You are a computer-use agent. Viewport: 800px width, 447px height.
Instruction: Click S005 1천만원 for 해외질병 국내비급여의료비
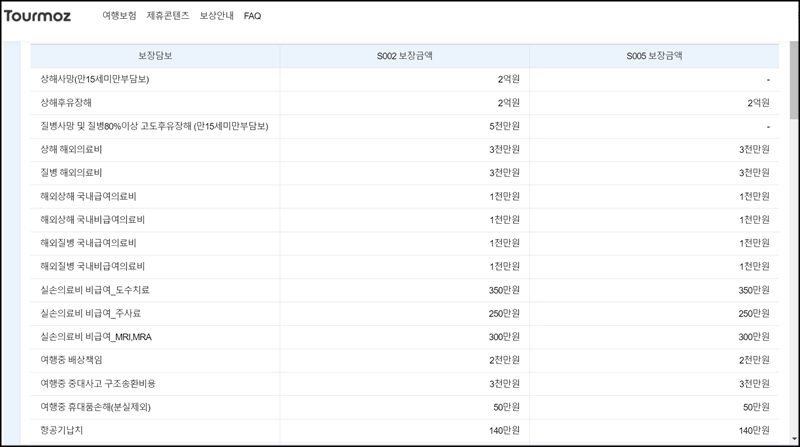coord(754,266)
